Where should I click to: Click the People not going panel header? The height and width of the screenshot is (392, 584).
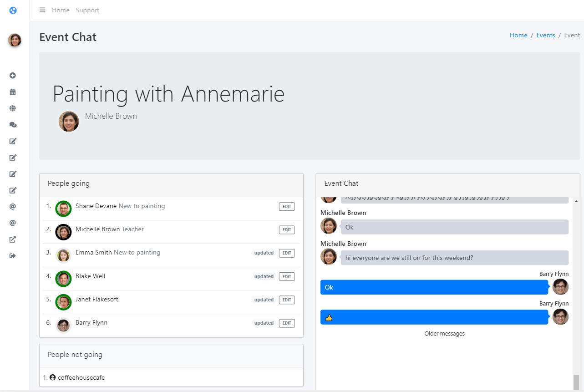tap(171, 356)
